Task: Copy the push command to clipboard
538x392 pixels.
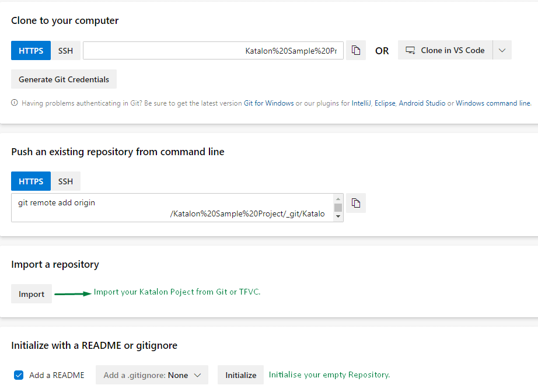Action: coord(356,204)
